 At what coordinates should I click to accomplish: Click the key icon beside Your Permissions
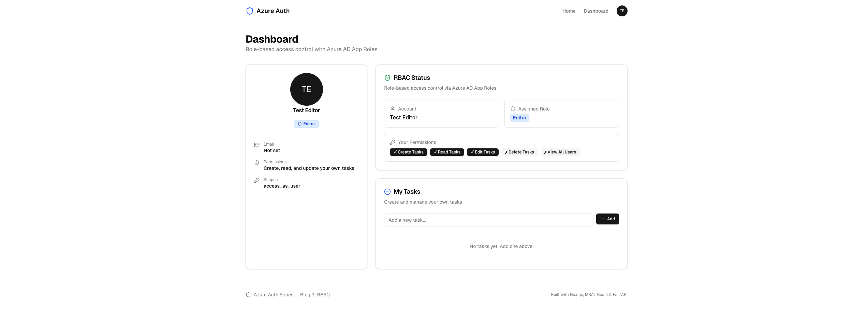393,142
